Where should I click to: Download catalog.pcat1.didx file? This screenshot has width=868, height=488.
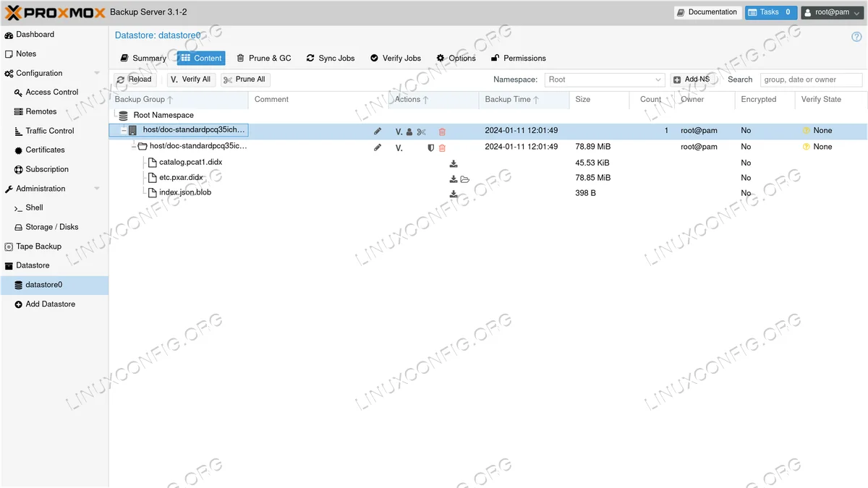(454, 163)
